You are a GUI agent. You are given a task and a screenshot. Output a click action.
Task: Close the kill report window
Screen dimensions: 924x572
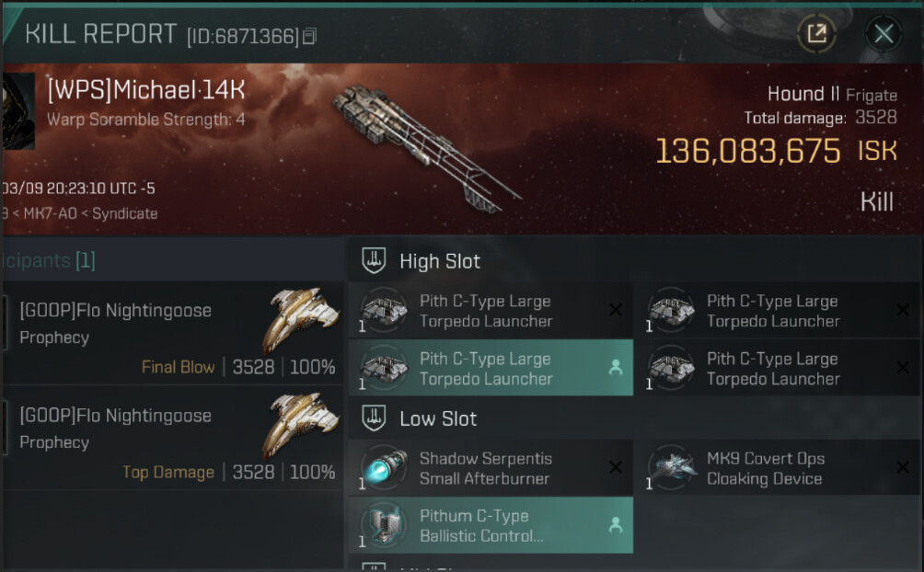[884, 35]
